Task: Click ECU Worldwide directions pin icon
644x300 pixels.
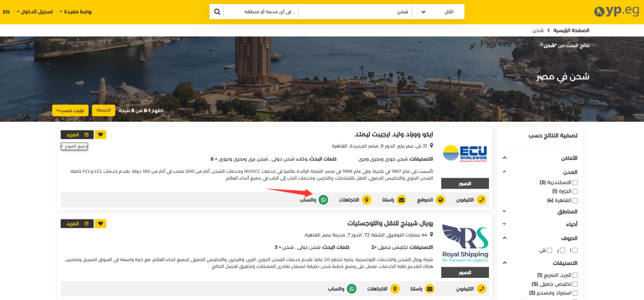Action: pyautogui.click(x=366, y=200)
